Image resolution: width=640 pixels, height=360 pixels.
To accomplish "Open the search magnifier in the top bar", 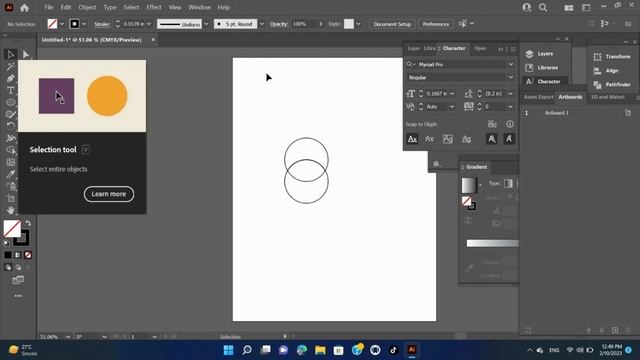I will point(543,7).
